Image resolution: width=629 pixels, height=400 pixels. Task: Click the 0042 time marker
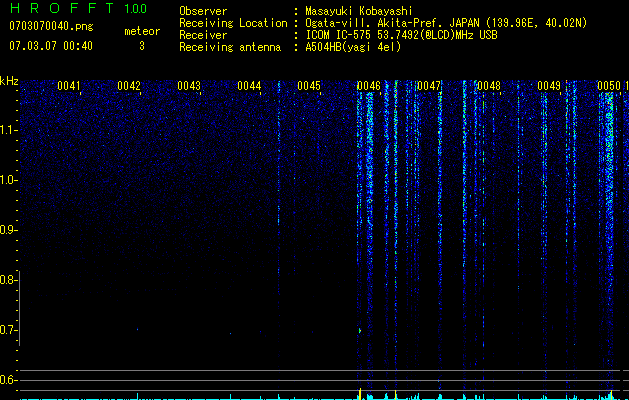tap(129, 86)
